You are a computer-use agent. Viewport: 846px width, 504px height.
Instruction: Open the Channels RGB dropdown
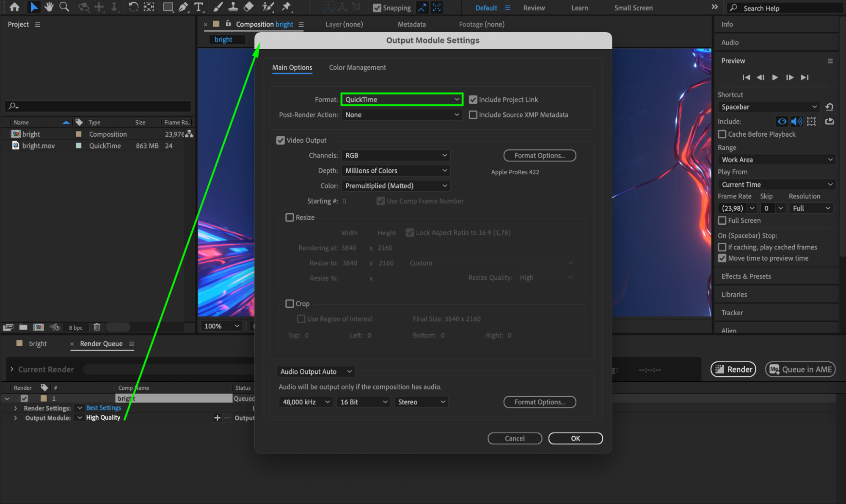click(395, 156)
